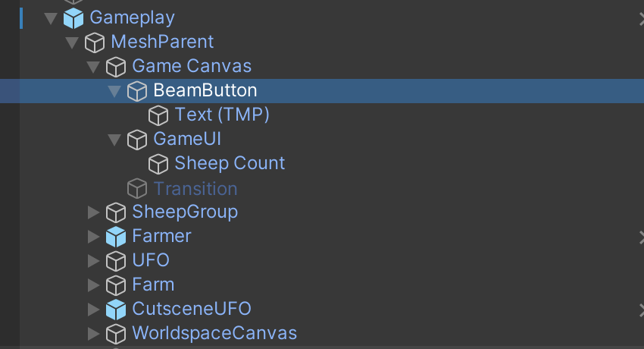Collapse the GameUI foldout arrow
This screenshot has width=644, height=349.
point(114,140)
